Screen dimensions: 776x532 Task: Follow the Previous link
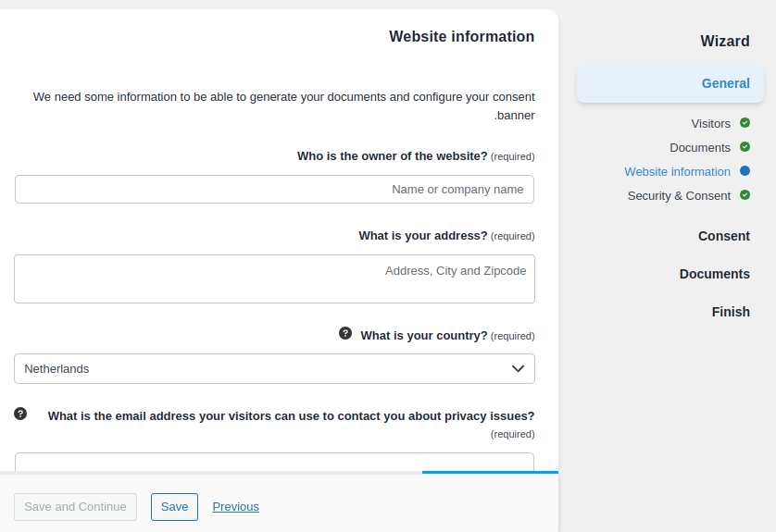(x=235, y=506)
